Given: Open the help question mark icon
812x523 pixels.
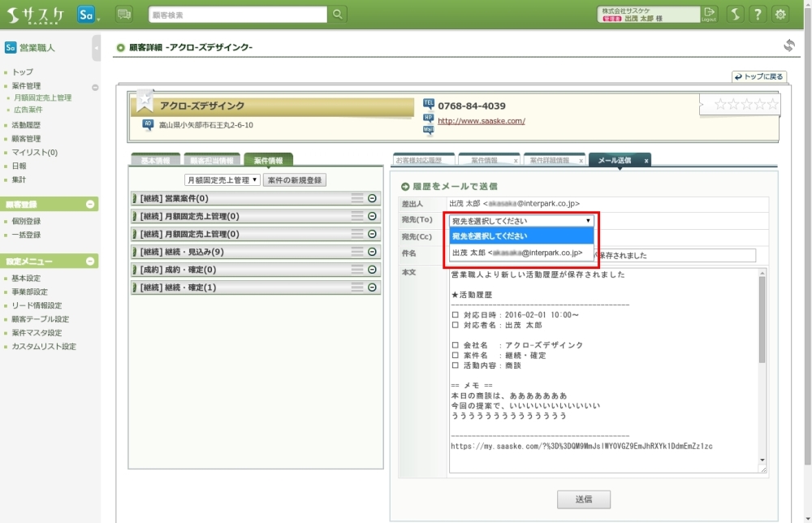Looking at the screenshot, I should point(757,14).
